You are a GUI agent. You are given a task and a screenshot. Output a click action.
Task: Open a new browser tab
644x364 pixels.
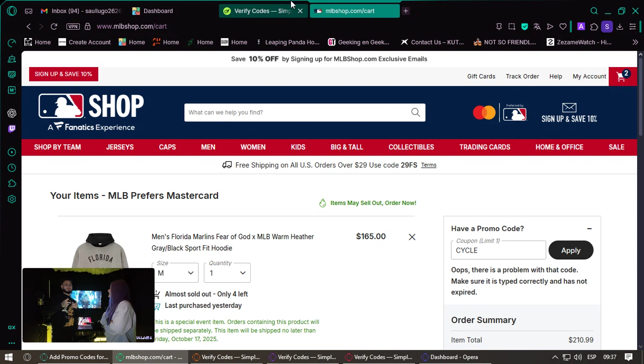click(x=406, y=11)
